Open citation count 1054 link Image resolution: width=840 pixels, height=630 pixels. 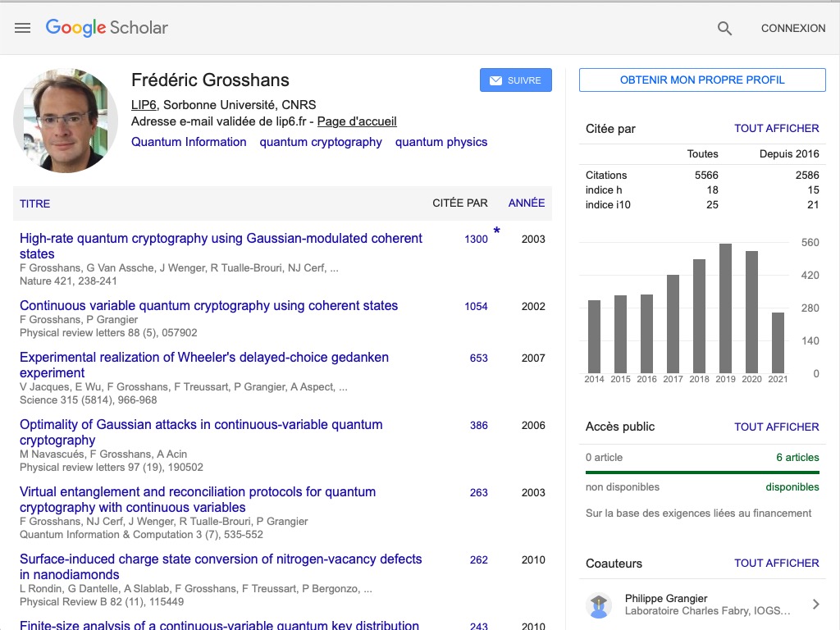coord(476,307)
